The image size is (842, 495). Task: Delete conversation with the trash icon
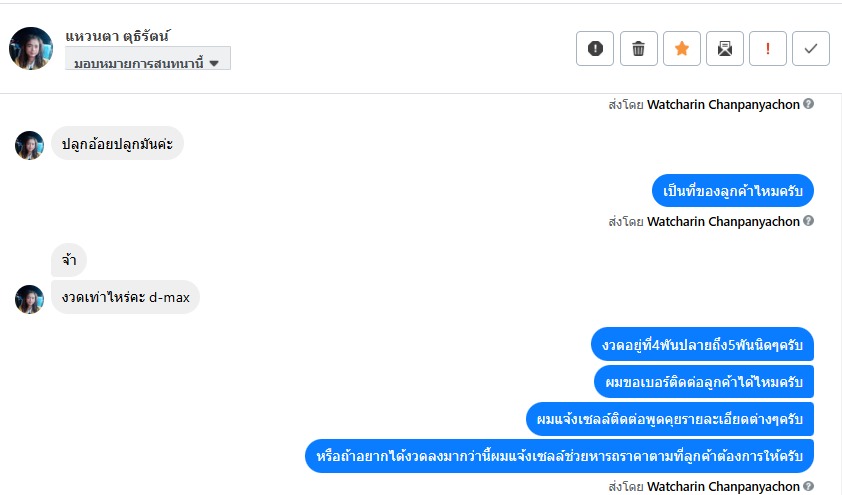(x=638, y=48)
